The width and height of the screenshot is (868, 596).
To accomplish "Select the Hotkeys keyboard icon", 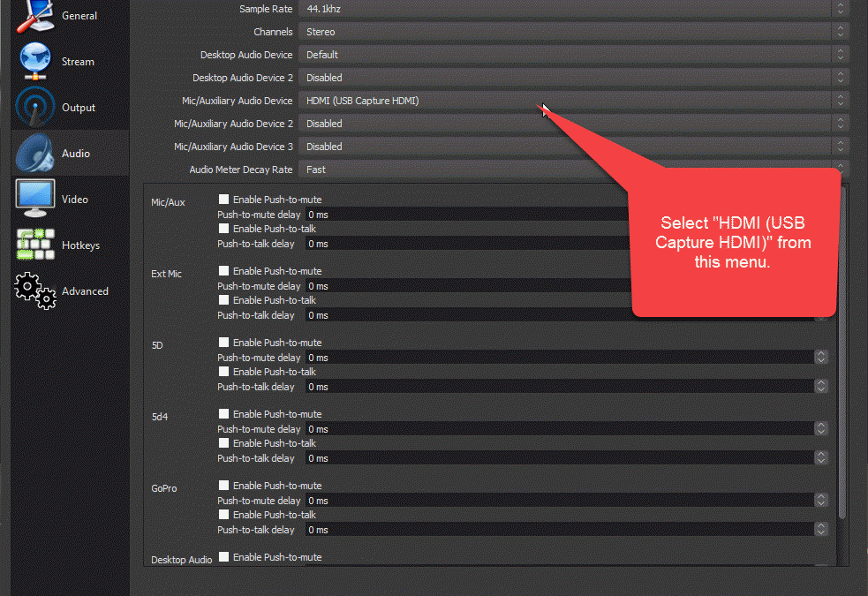I will click(35, 245).
